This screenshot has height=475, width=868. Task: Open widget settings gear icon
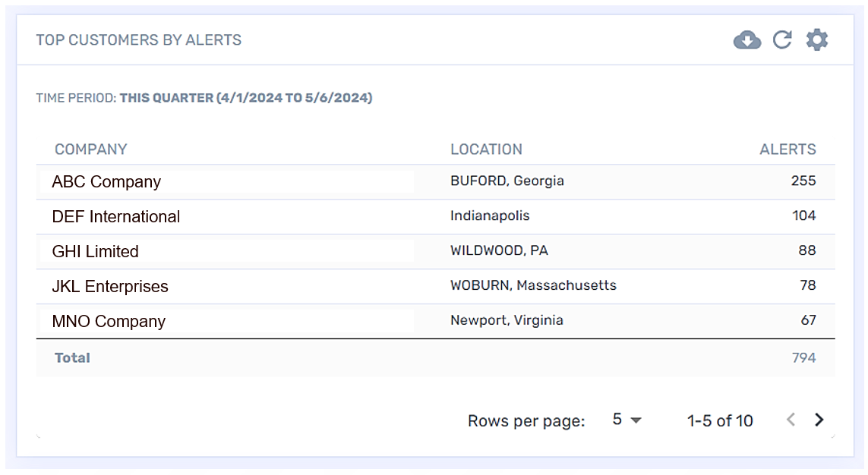pyautogui.click(x=817, y=40)
